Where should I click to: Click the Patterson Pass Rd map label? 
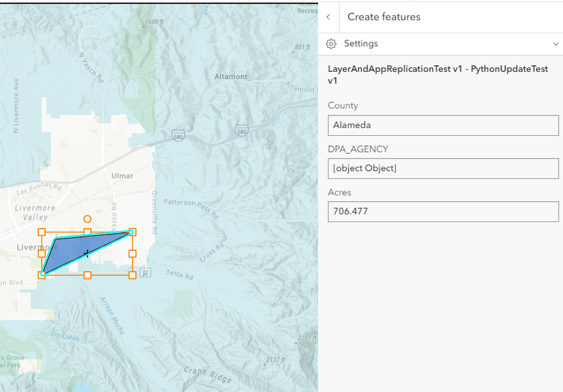[189, 204]
